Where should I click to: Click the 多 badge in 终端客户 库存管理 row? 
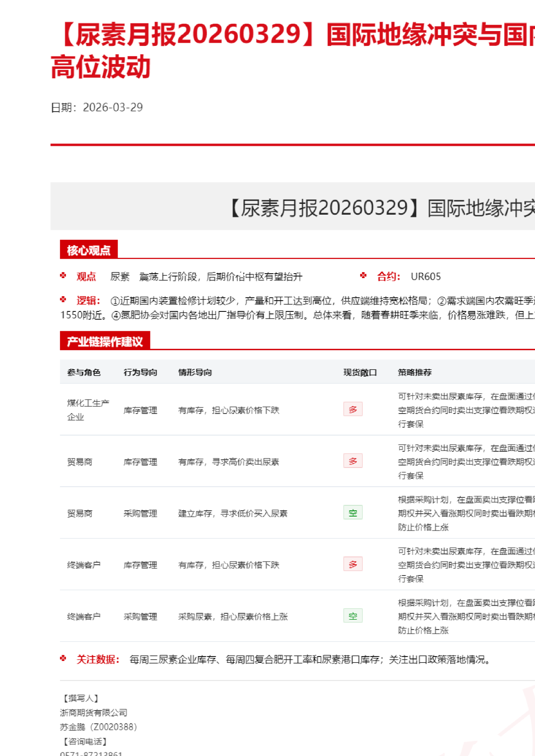coord(353,564)
